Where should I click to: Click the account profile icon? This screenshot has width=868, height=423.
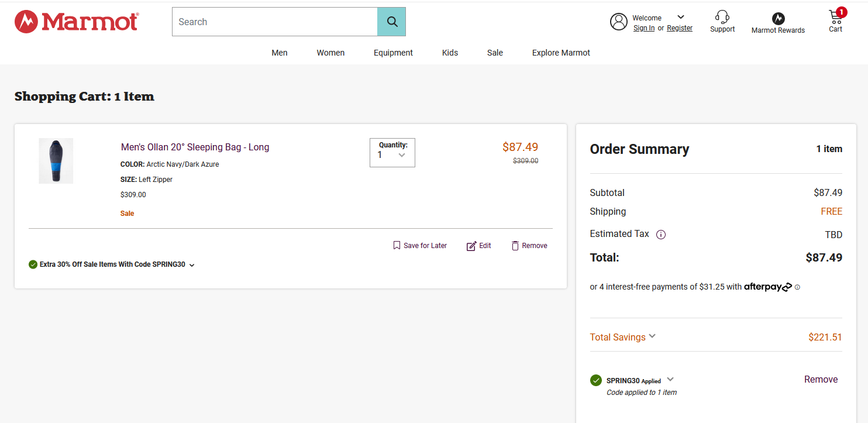pyautogui.click(x=619, y=22)
